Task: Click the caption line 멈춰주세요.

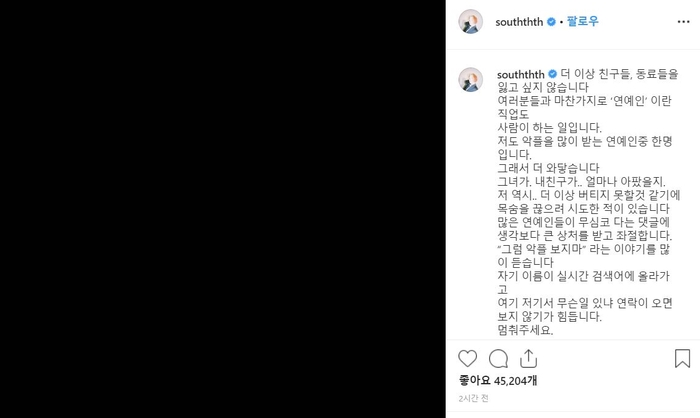Action: pos(525,330)
